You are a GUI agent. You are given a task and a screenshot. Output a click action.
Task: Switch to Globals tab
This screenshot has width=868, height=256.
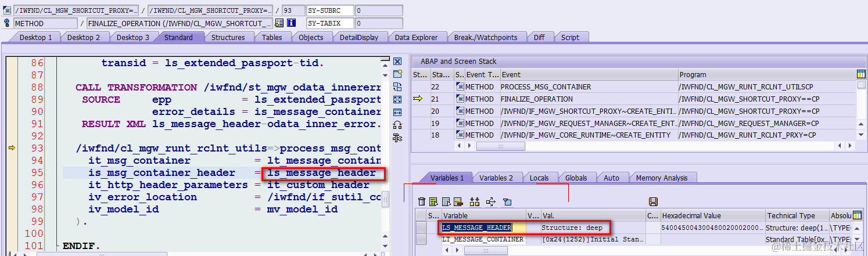click(x=576, y=178)
